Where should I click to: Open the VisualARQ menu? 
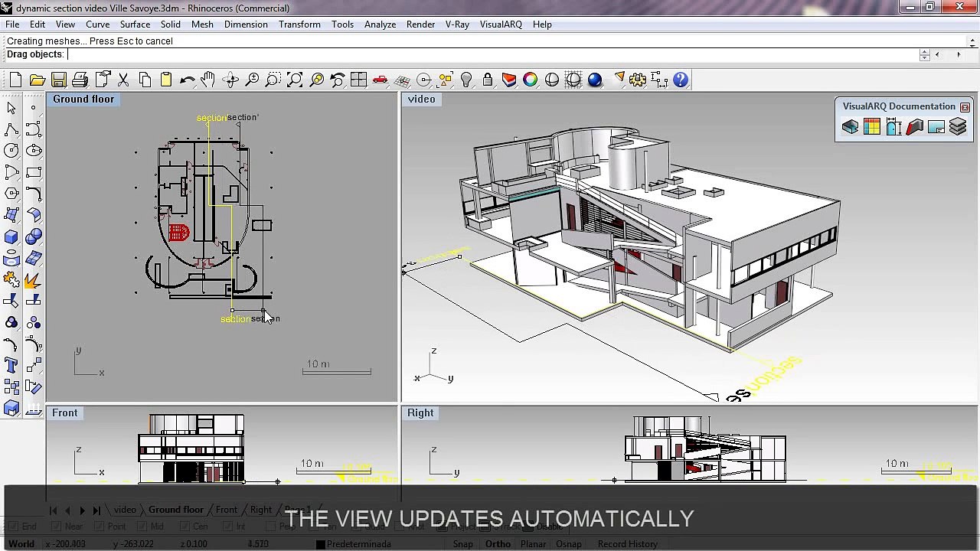pos(501,24)
